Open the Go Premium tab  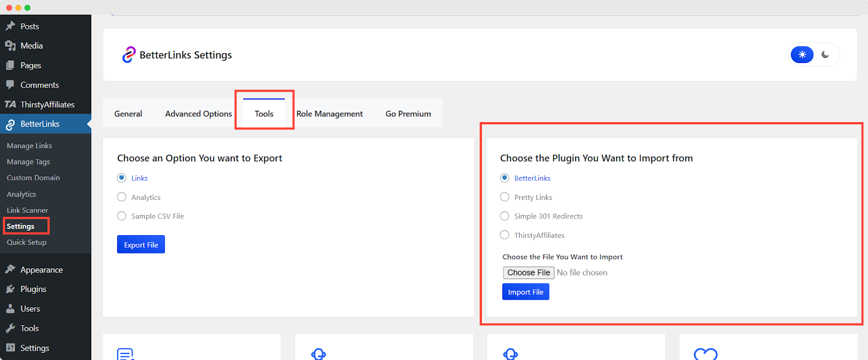tap(408, 114)
